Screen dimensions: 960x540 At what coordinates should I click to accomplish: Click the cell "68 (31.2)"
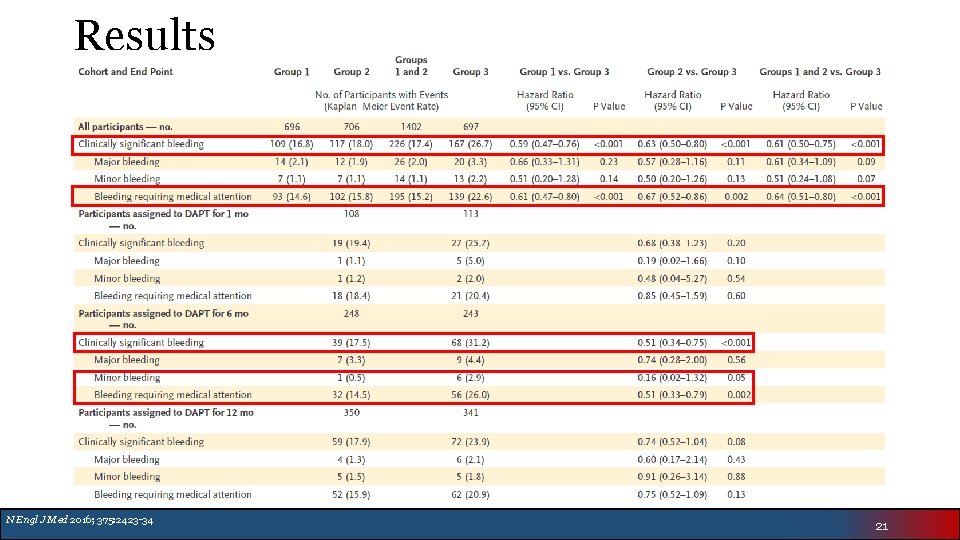pyautogui.click(x=470, y=343)
